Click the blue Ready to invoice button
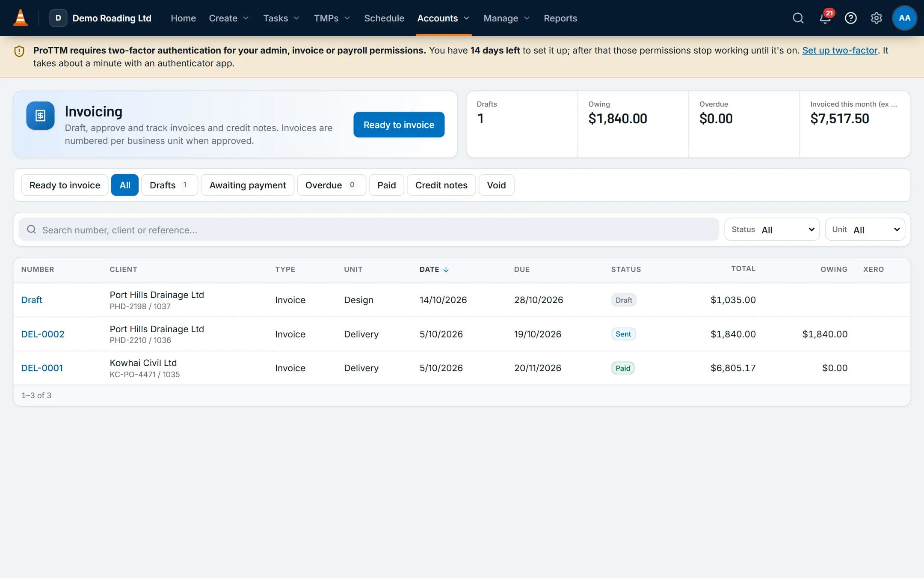The width and height of the screenshot is (924, 578). 399,125
